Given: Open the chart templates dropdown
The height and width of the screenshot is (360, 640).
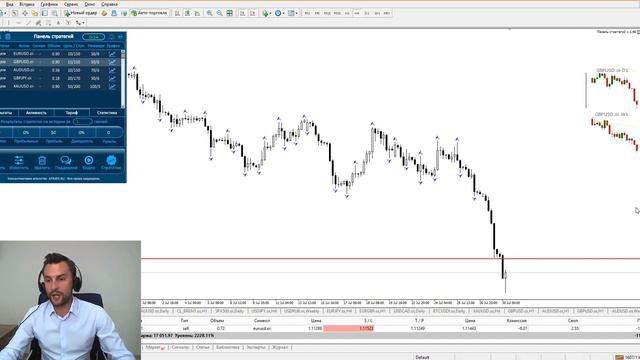Looking at the screenshot, I should pyautogui.click(x=293, y=13).
